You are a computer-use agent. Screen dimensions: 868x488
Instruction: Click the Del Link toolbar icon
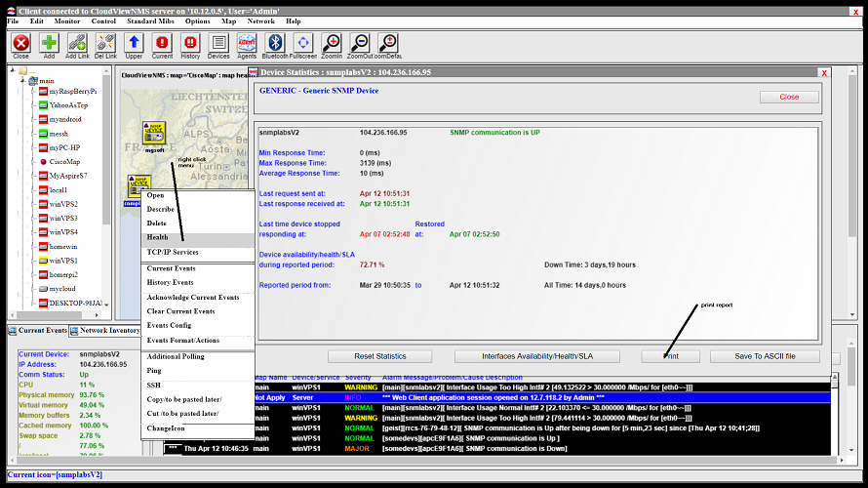click(105, 43)
